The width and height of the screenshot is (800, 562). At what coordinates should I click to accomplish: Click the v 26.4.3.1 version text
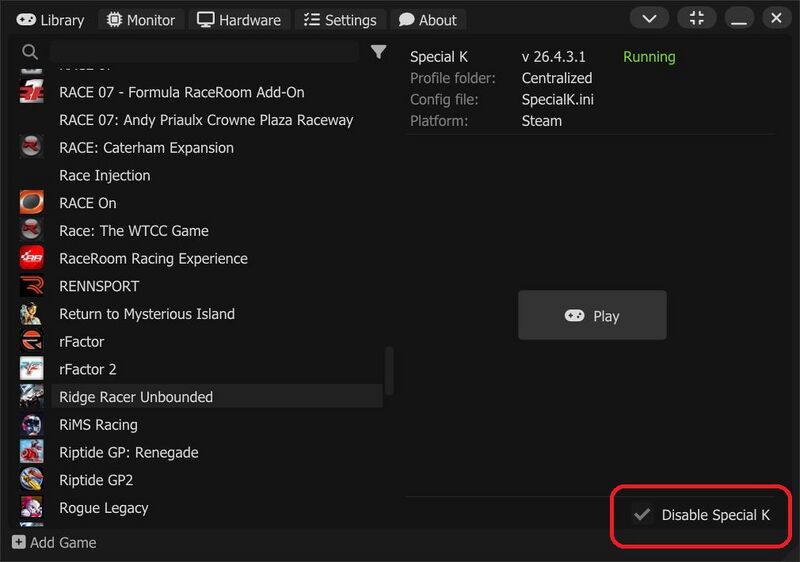coord(554,57)
